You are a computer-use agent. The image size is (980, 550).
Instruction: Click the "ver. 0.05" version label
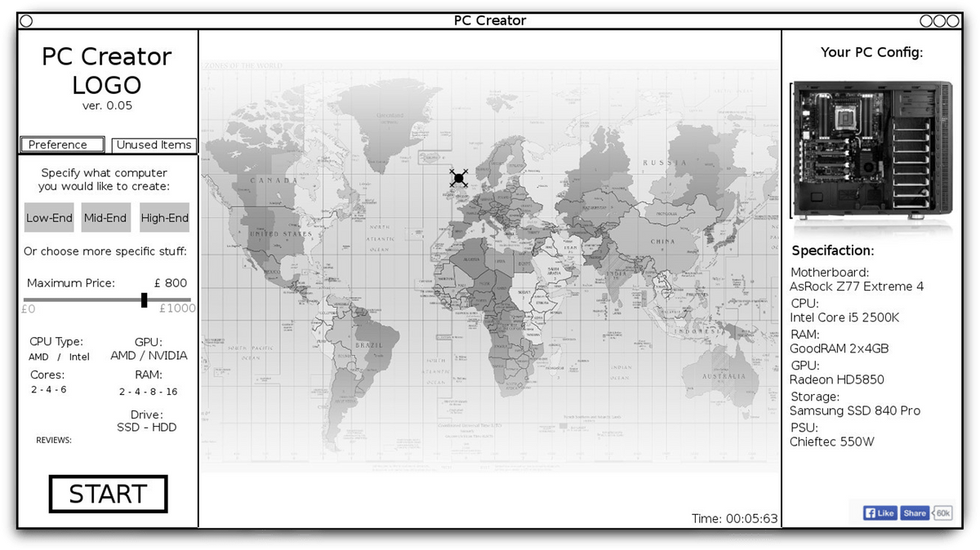tap(107, 105)
